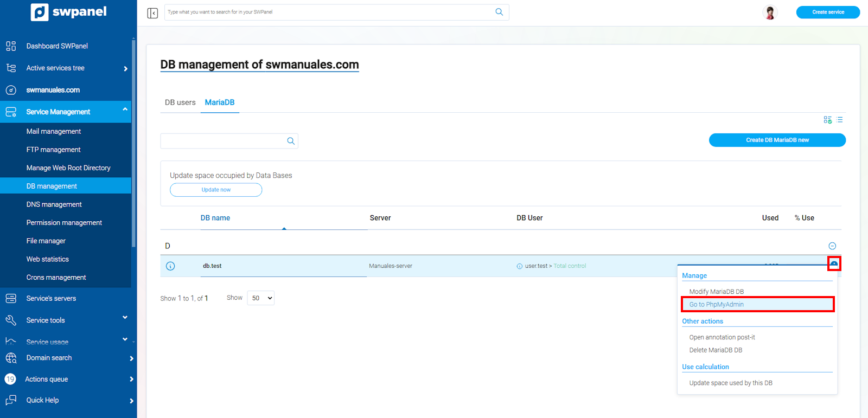
Task: Click the magnifier icon in the top search bar
Action: pos(499,12)
